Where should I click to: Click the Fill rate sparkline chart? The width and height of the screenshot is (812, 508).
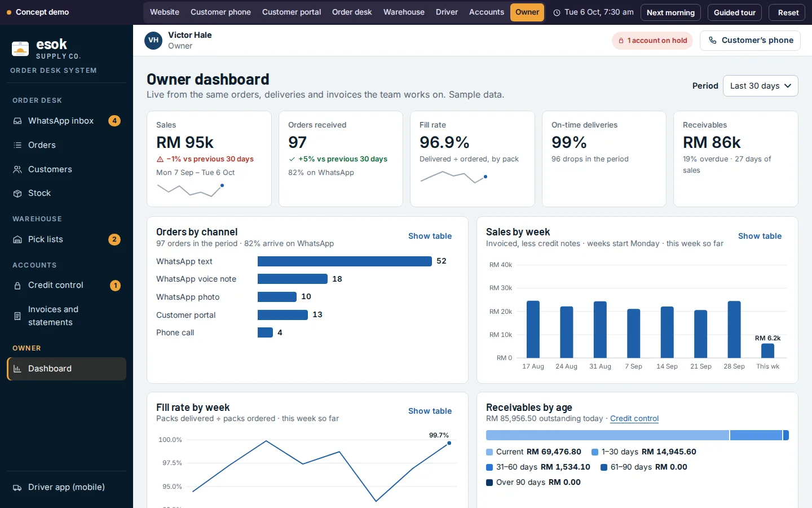[x=454, y=177]
